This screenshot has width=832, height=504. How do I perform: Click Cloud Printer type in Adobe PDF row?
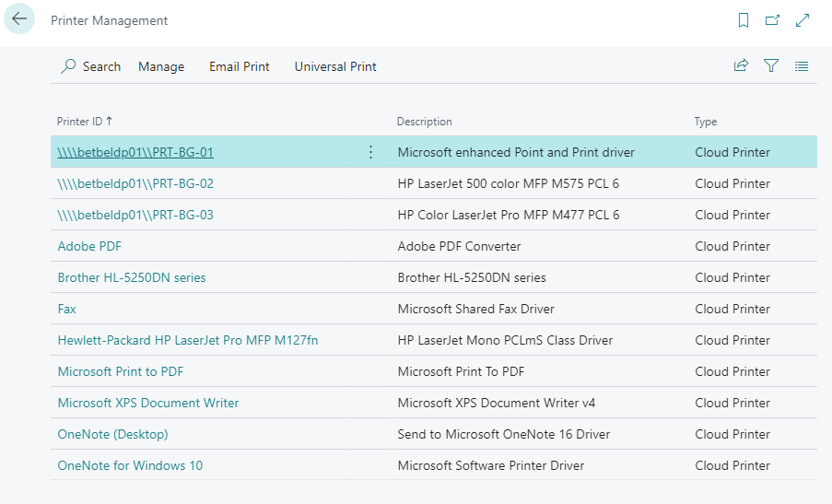(x=732, y=246)
